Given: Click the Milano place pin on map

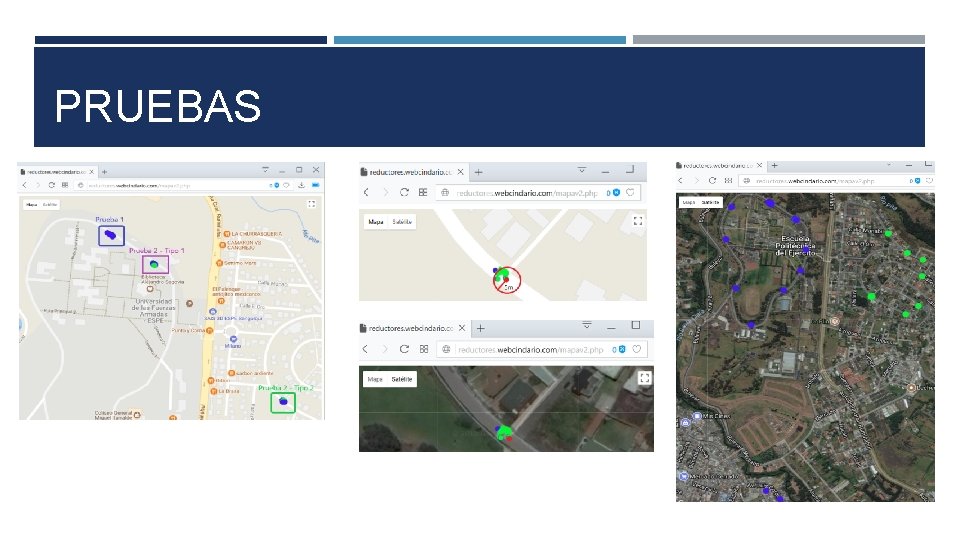Looking at the screenshot, I should point(233,339).
